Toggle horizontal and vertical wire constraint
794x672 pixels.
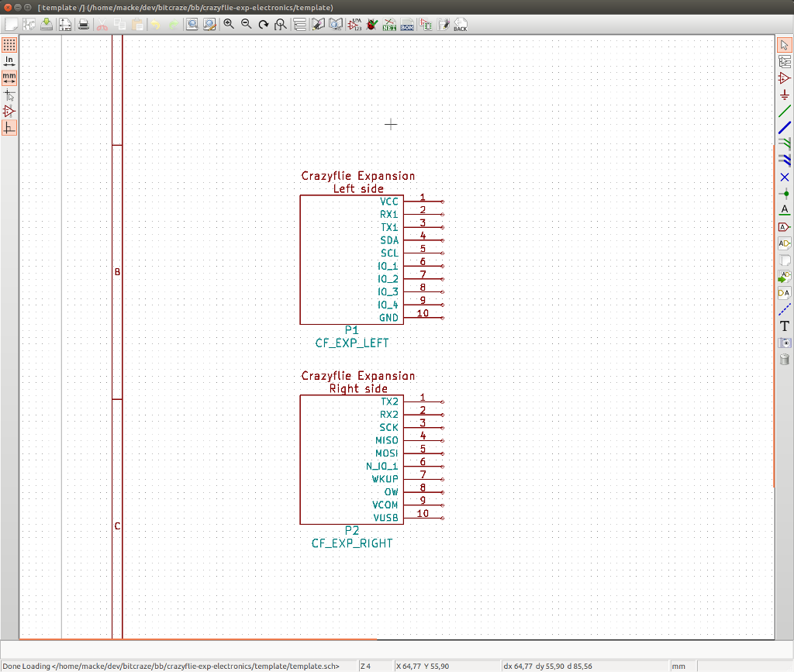click(x=9, y=128)
